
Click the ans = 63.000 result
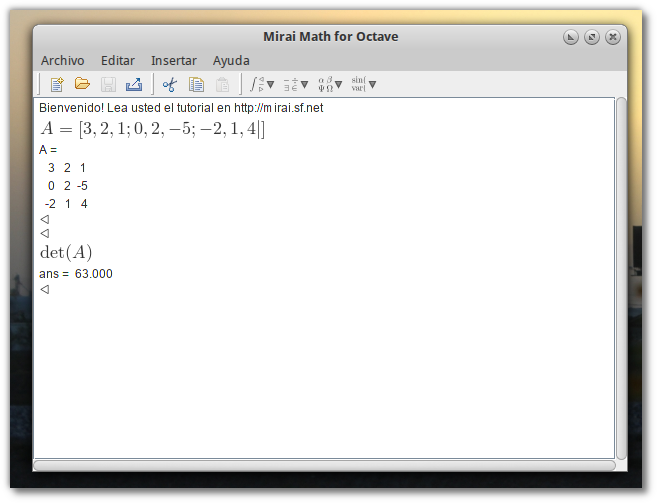(x=76, y=274)
